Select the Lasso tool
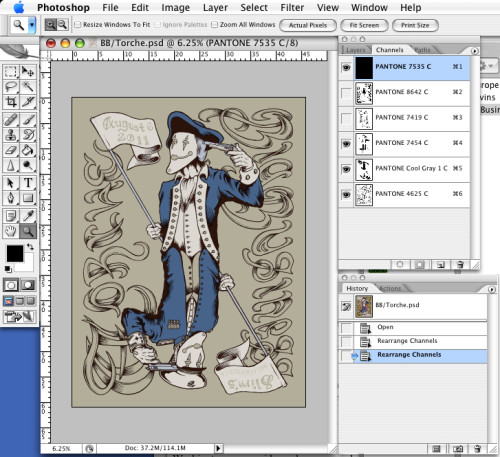The height and width of the screenshot is (457, 500). click(11, 87)
